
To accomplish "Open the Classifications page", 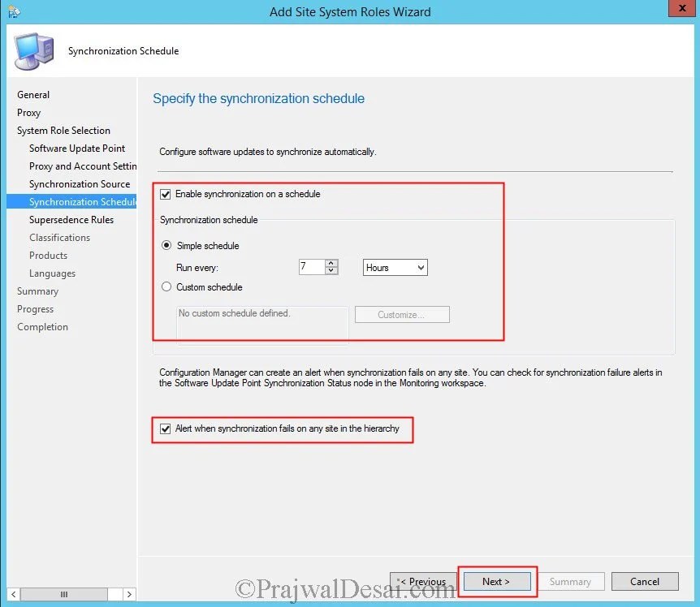I will click(59, 237).
